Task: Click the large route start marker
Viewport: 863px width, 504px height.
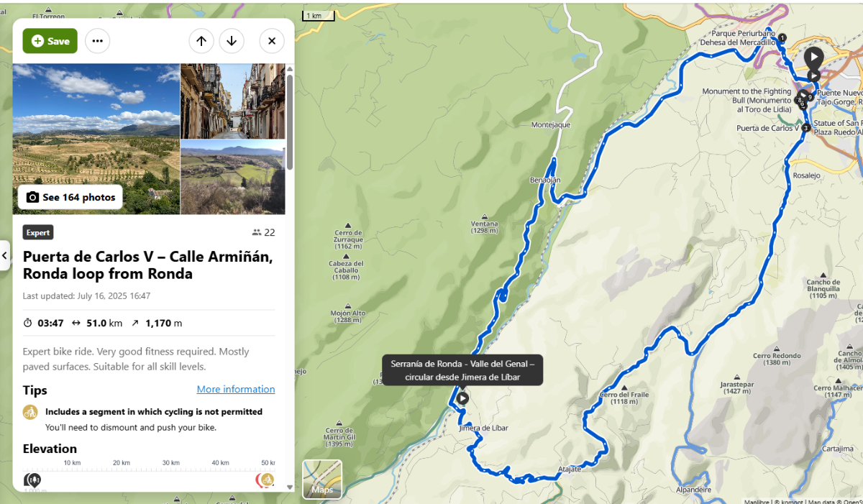Action: [x=813, y=57]
